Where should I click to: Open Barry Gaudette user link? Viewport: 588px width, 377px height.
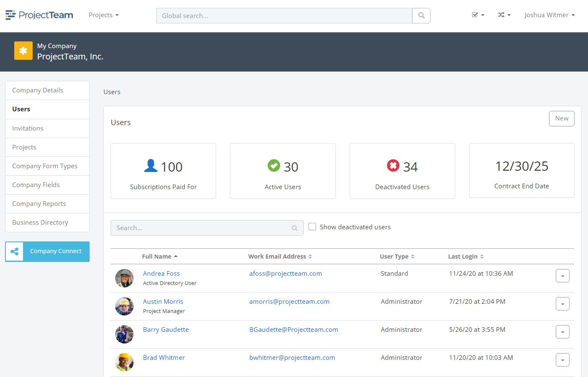[x=166, y=330]
